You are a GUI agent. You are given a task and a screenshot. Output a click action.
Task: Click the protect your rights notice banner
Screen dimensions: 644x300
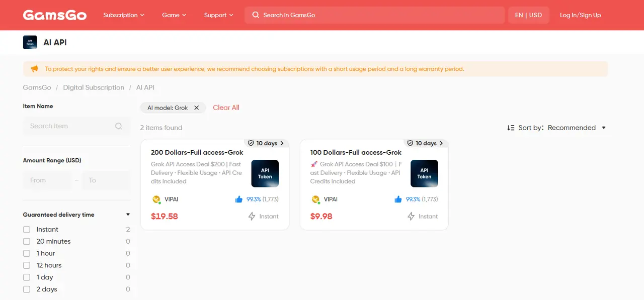315,69
